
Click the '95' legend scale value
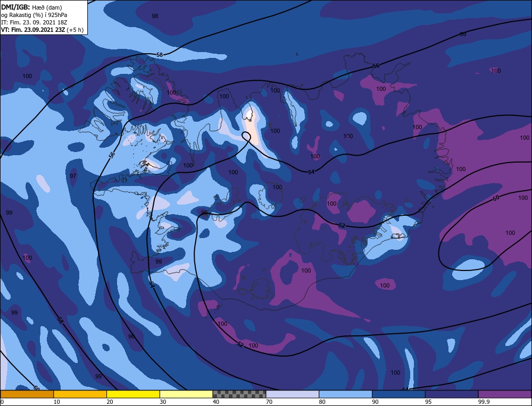tap(428, 402)
